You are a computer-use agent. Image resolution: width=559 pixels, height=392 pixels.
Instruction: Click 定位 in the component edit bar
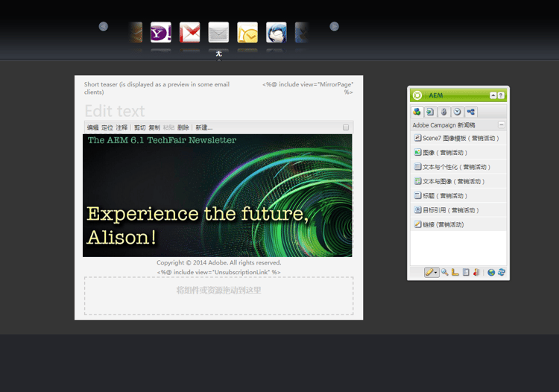[x=107, y=127]
